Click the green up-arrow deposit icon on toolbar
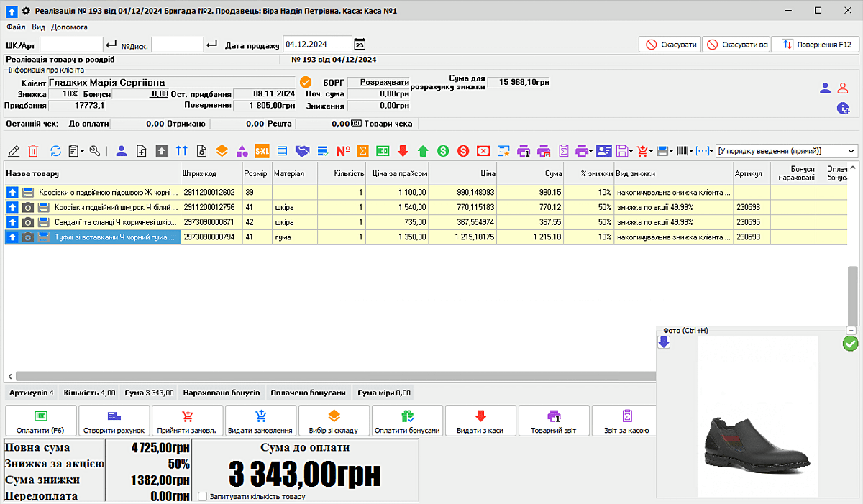 pyautogui.click(x=422, y=151)
